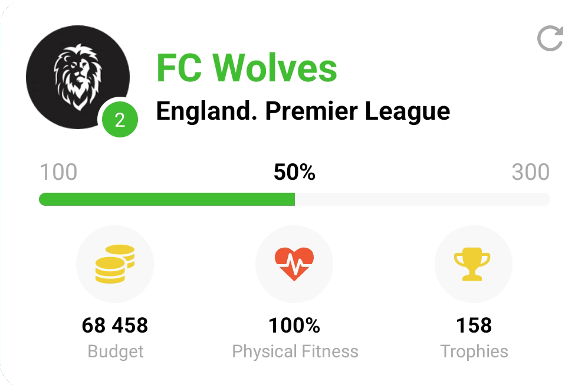This screenshot has width=588, height=388.
Task: Click the refresh icon in the top corner
Action: 550,39
